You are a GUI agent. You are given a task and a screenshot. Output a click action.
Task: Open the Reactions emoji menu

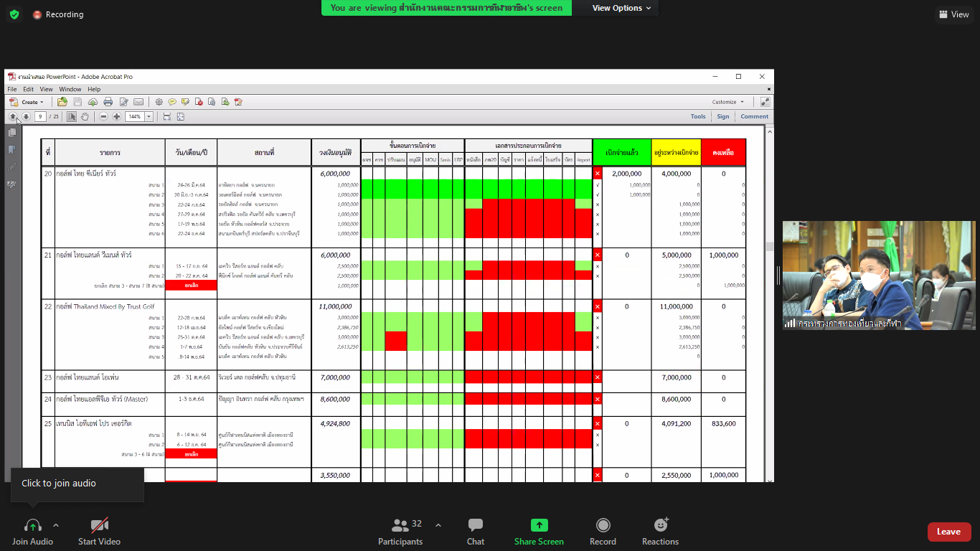coord(660,526)
